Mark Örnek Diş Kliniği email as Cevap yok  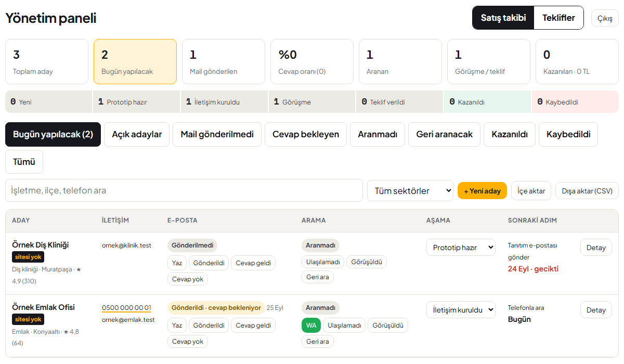click(188, 279)
